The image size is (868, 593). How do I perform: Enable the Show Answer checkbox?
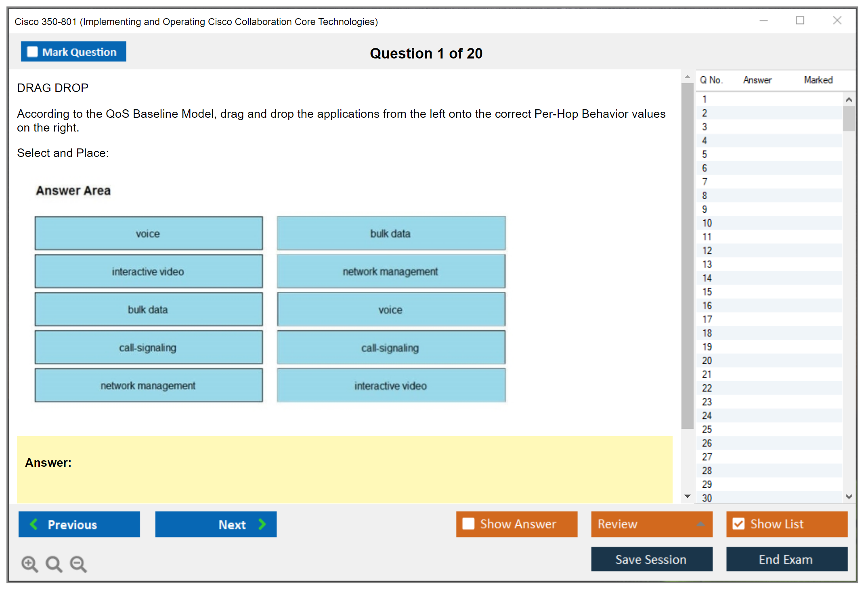(468, 524)
